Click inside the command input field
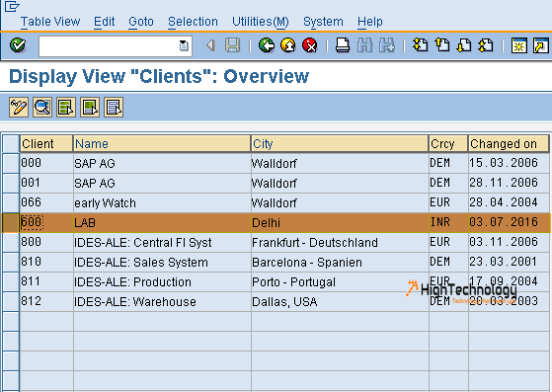Screen dimensions: 552x392 pyautogui.click(x=109, y=45)
